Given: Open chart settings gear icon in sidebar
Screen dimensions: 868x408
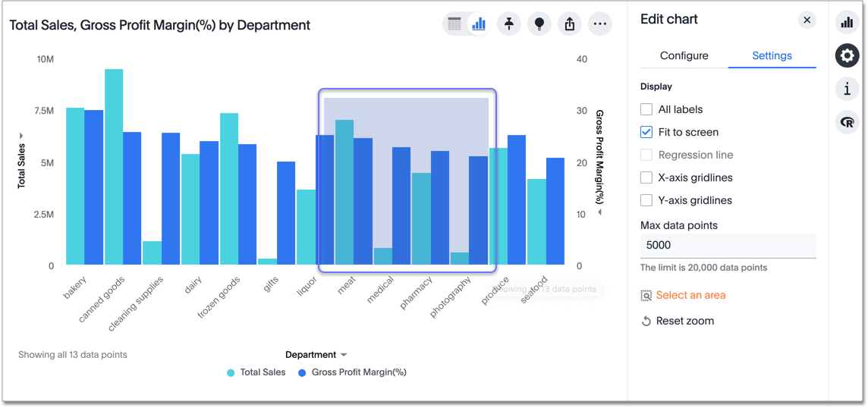Looking at the screenshot, I should coord(848,55).
